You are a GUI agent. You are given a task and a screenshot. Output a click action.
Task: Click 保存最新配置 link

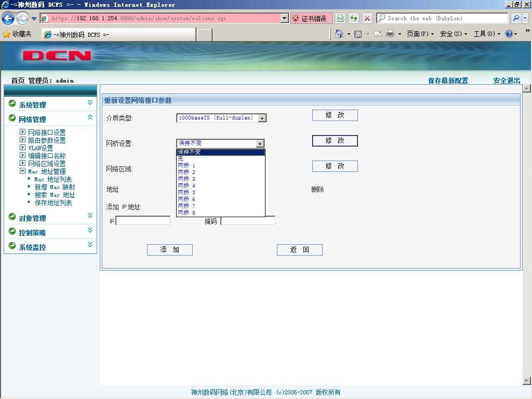pos(448,81)
